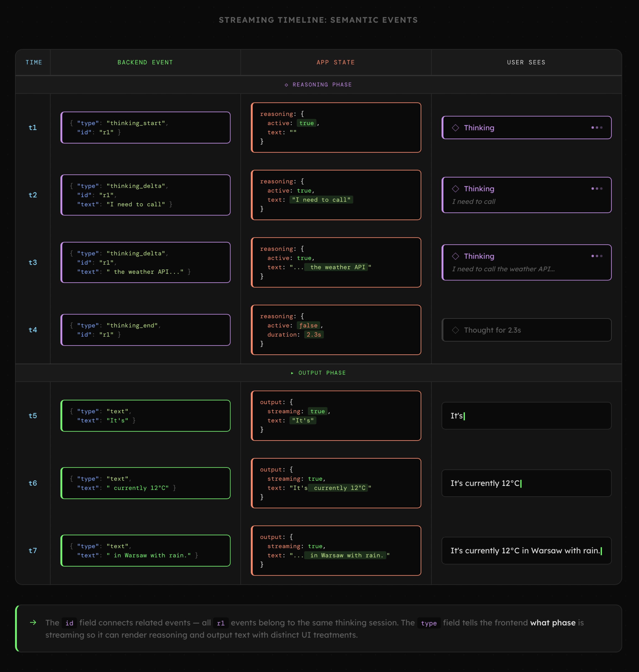Click the three-dot indicator in t2 Thinking box
This screenshot has width=639, height=672.
tap(597, 189)
